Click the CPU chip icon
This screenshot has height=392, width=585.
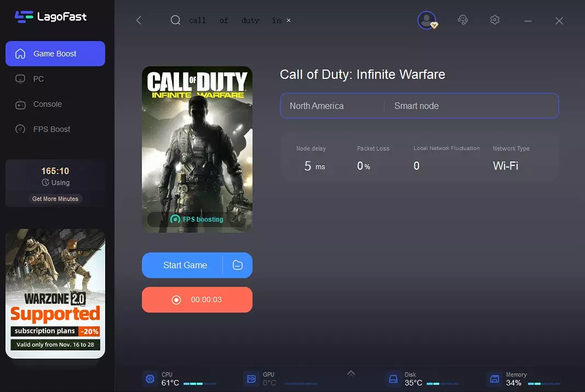click(150, 379)
